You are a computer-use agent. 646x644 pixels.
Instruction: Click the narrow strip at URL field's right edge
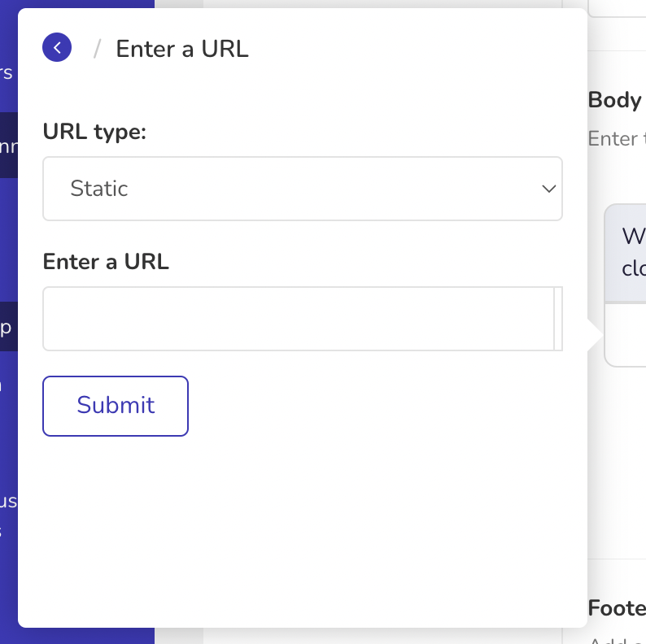tap(558, 319)
